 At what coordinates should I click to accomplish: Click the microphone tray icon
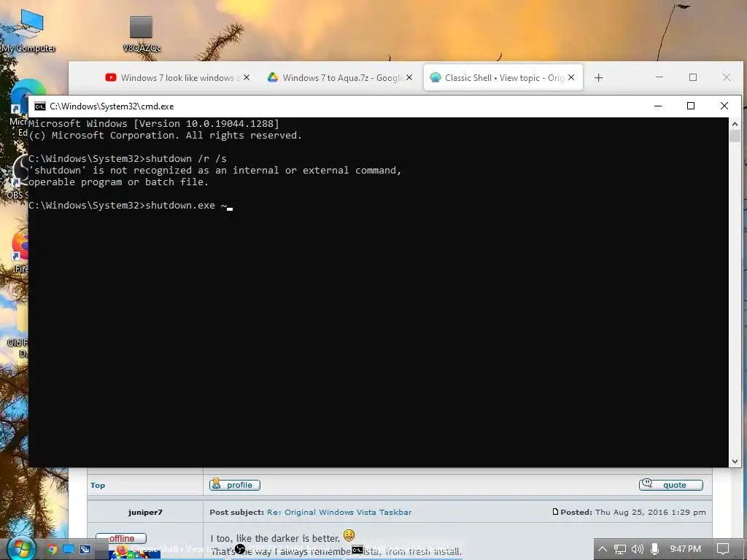click(654, 549)
